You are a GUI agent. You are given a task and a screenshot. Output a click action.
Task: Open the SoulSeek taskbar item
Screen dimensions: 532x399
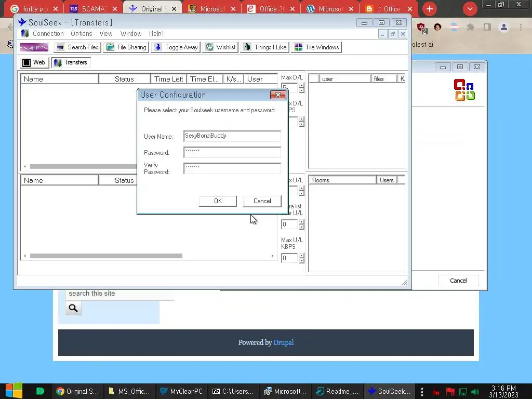[x=389, y=391]
